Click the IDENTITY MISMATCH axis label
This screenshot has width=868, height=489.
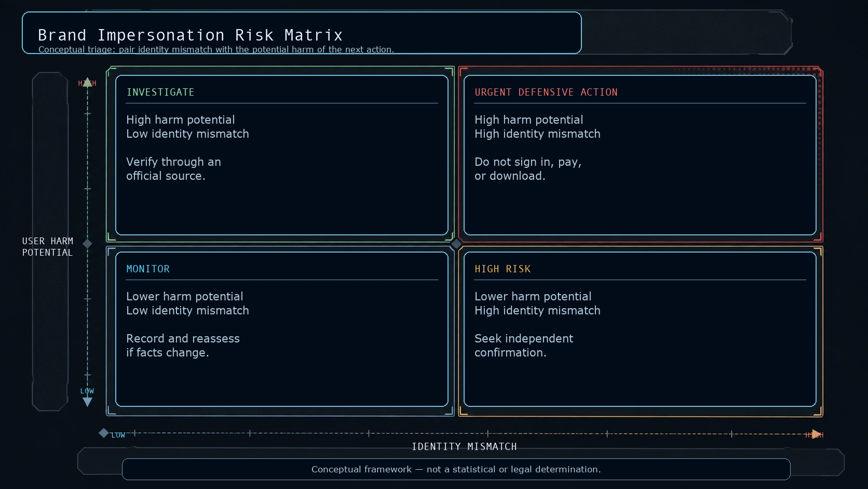(x=464, y=447)
